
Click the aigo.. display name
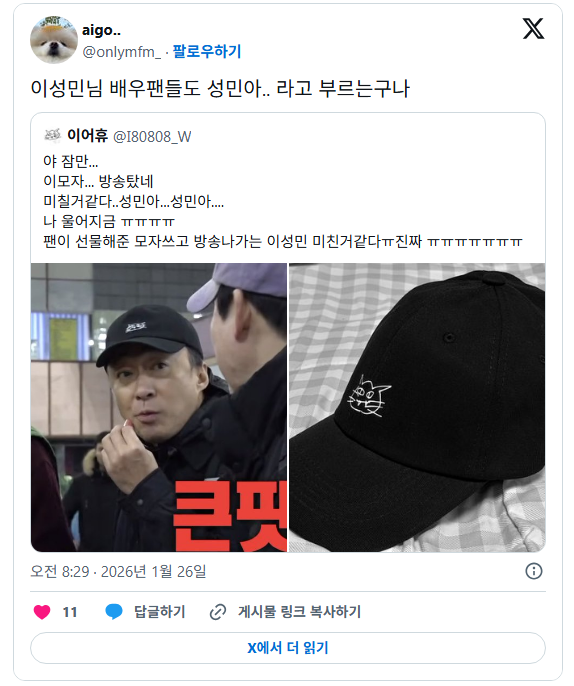click(102, 31)
